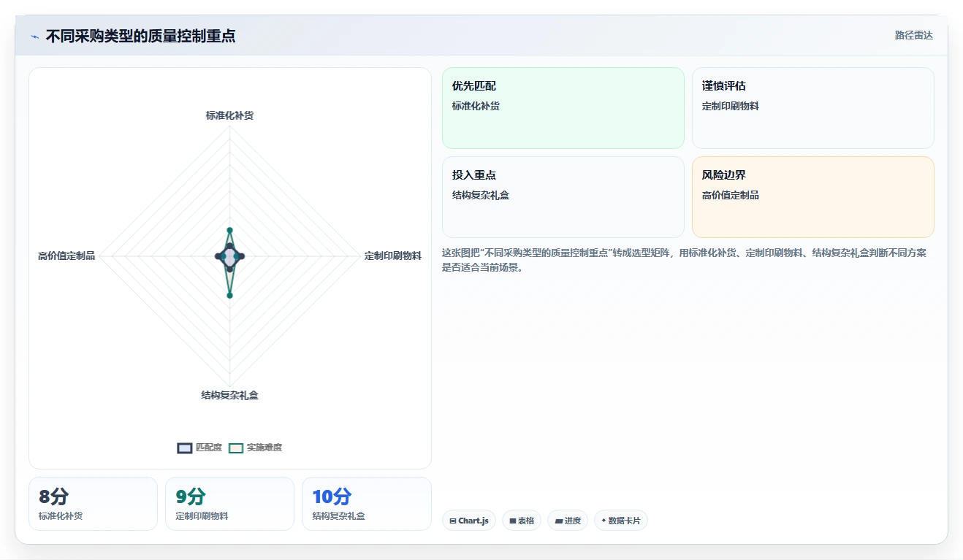
Task: Click the 路径雷达 label in header
Action: coord(914,35)
